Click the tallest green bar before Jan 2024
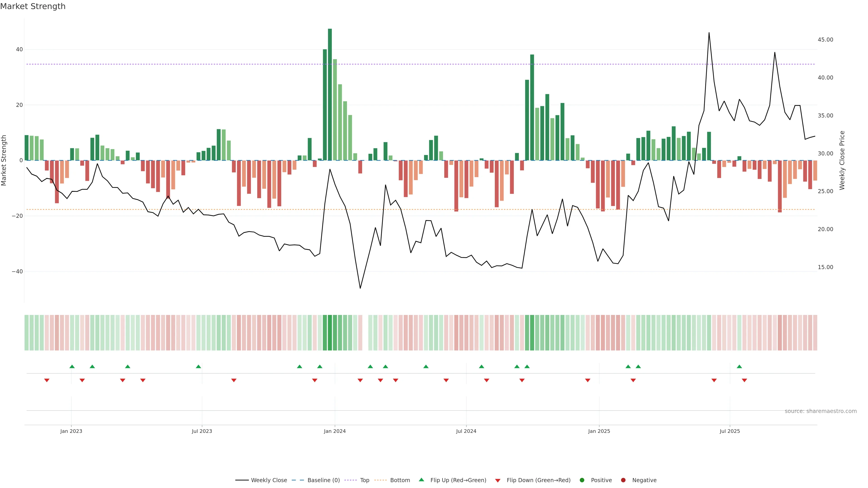Viewport: 868px width, 488px height. pyautogui.click(x=330, y=94)
